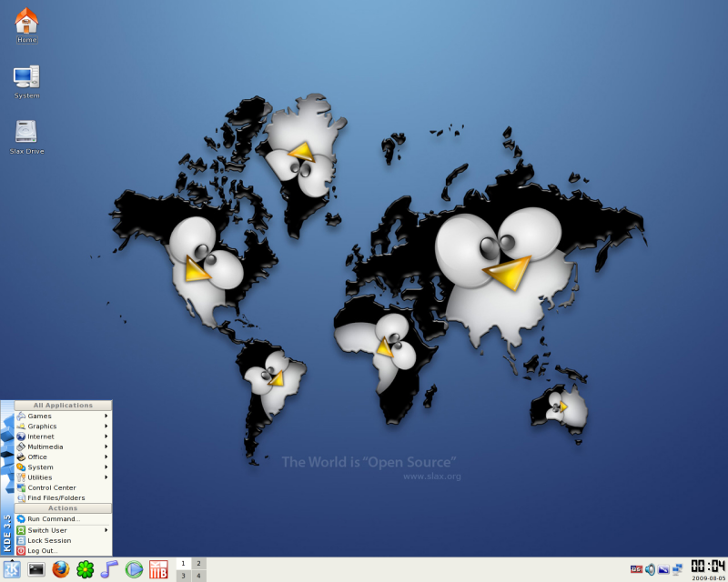Expand the Multimedia submenu

click(x=63, y=447)
